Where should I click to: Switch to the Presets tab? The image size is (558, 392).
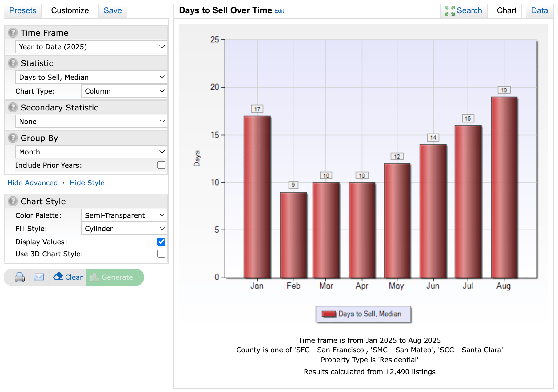click(23, 11)
